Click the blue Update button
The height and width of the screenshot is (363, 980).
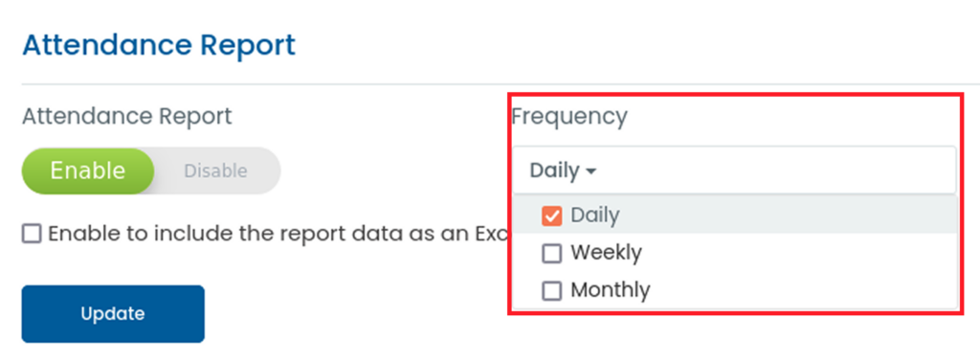click(x=113, y=313)
